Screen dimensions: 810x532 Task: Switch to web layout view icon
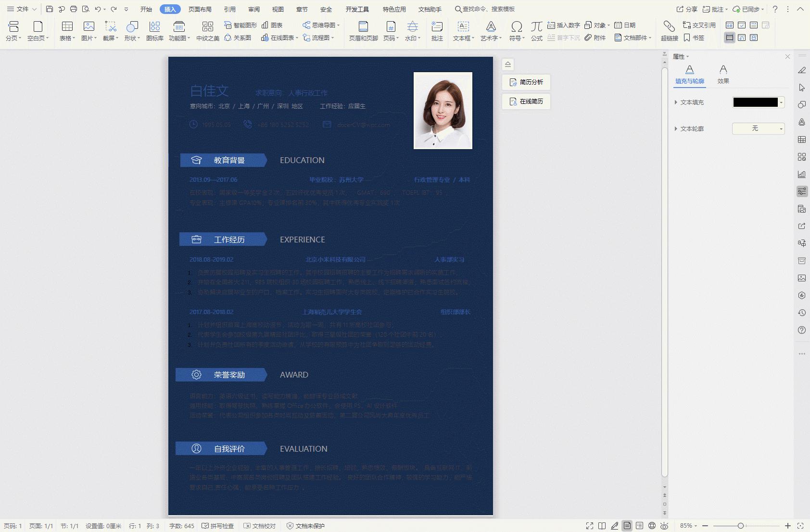pyautogui.click(x=652, y=526)
